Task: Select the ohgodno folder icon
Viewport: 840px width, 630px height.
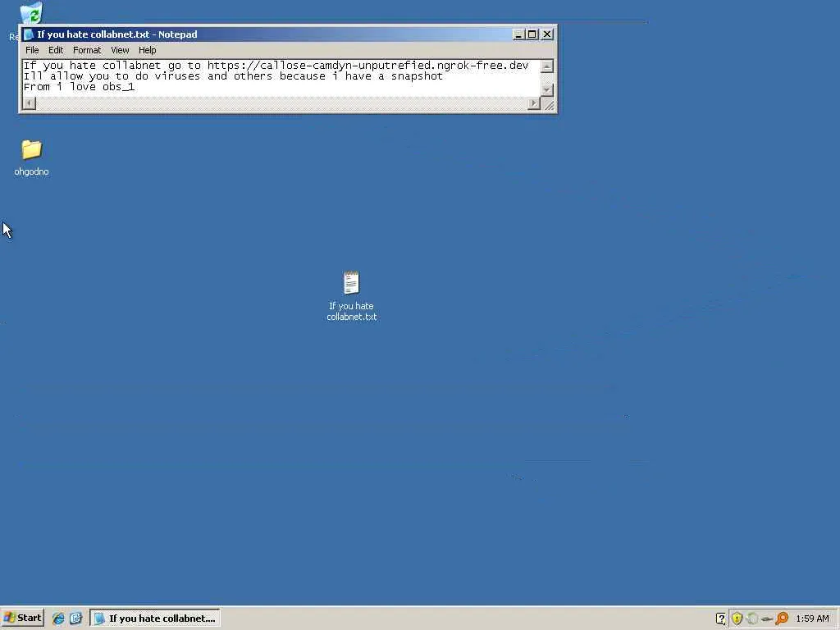Action: click(32, 157)
